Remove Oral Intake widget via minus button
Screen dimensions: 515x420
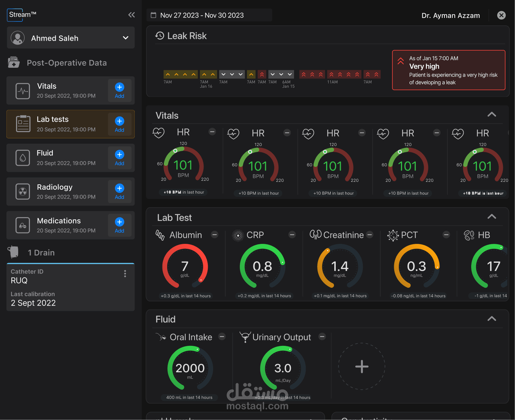coord(222,337)
